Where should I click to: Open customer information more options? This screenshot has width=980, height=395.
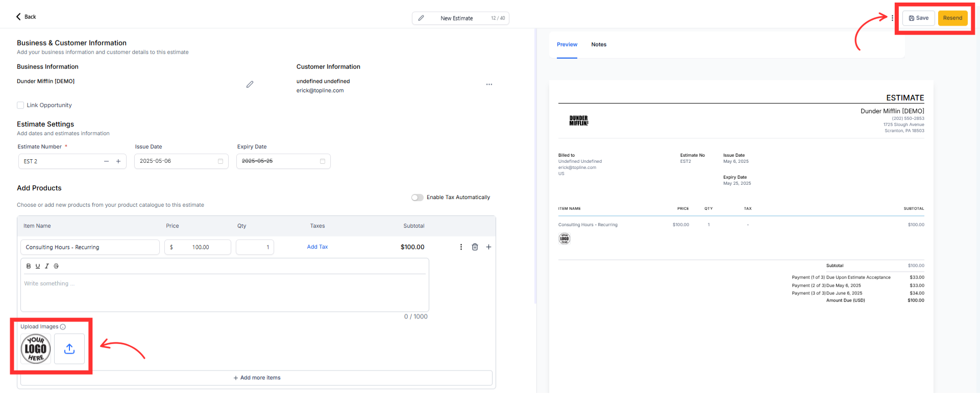489,84
